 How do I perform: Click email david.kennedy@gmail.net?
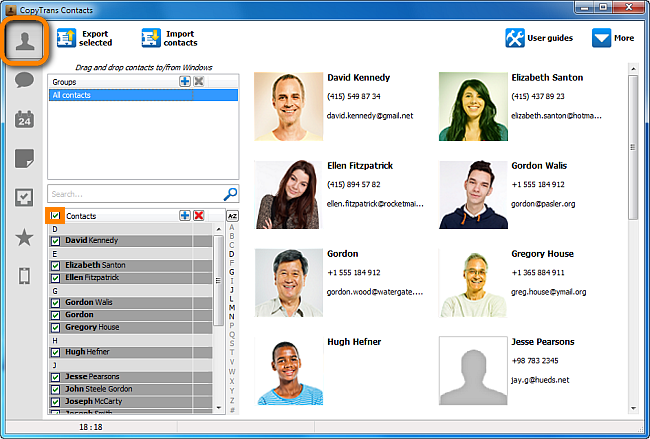370,116
